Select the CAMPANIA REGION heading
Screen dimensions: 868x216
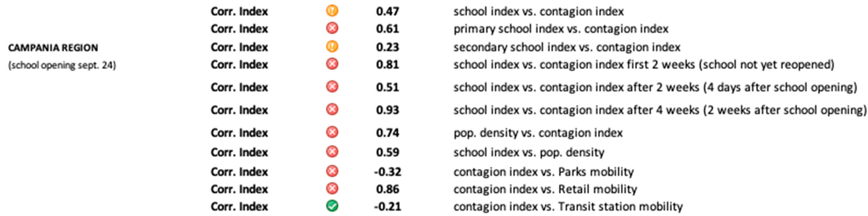click(53, 48)
